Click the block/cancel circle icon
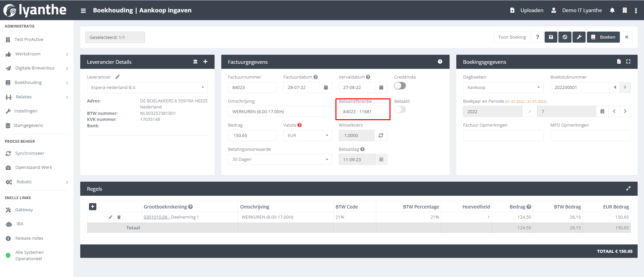This screenshot has width=644, height=277. [x=565, y=37]
